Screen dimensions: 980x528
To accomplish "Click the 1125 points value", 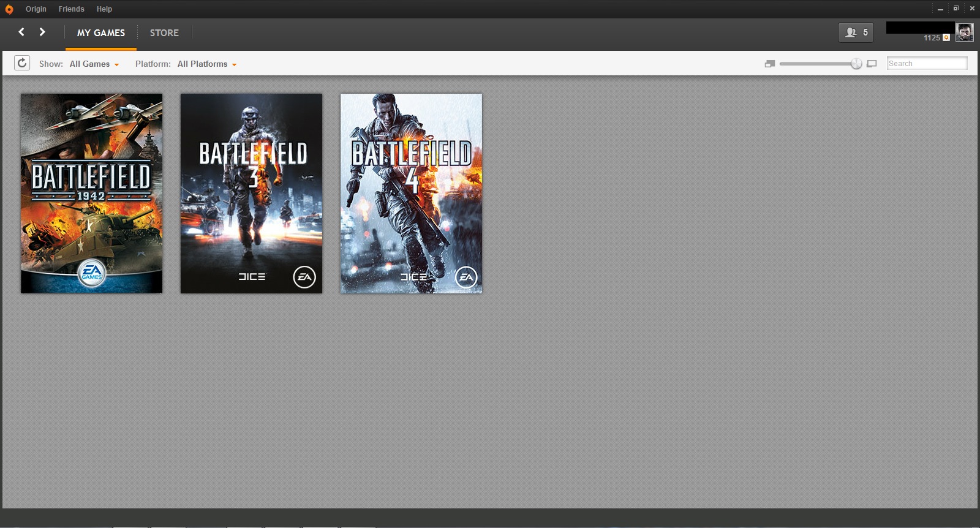I will 932,38.
